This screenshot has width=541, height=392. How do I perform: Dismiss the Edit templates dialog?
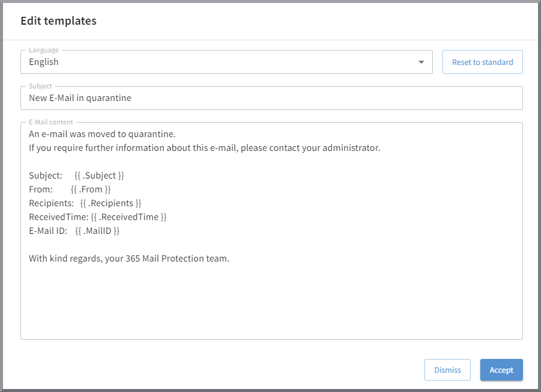[x=447, y=370]
